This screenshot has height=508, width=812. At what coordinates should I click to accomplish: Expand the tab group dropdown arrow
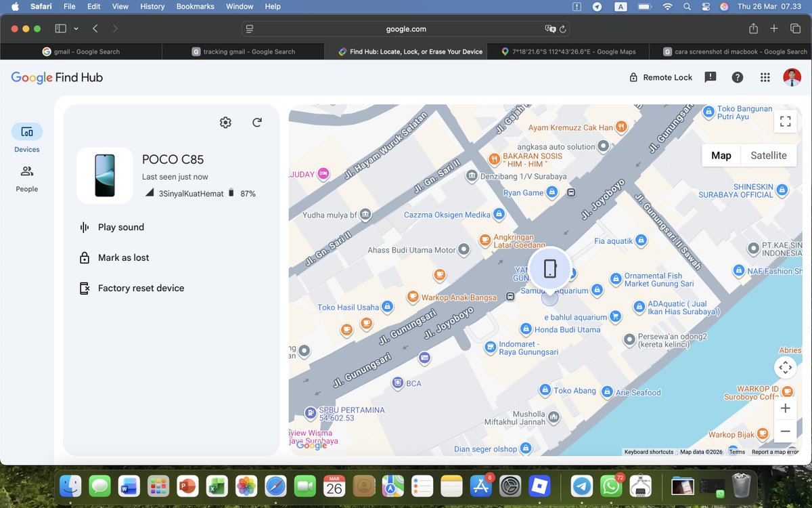click(76, 29)
